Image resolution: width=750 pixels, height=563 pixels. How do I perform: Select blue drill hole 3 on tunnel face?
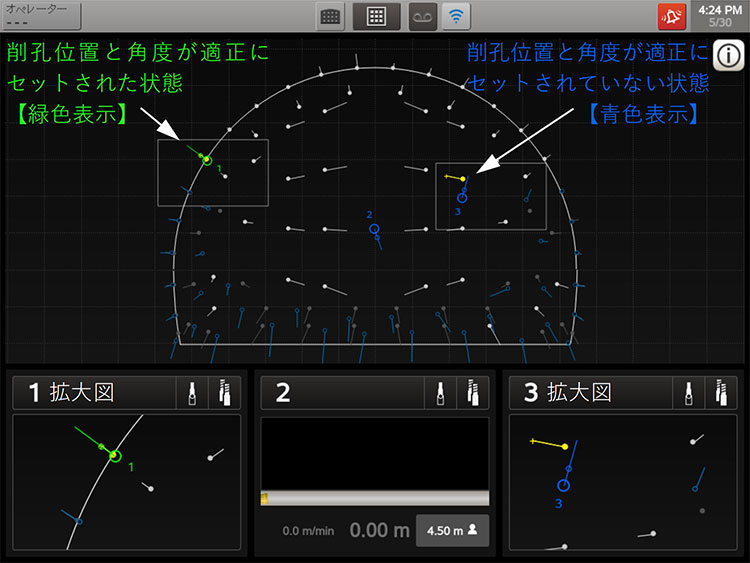[x=462, y=198]
